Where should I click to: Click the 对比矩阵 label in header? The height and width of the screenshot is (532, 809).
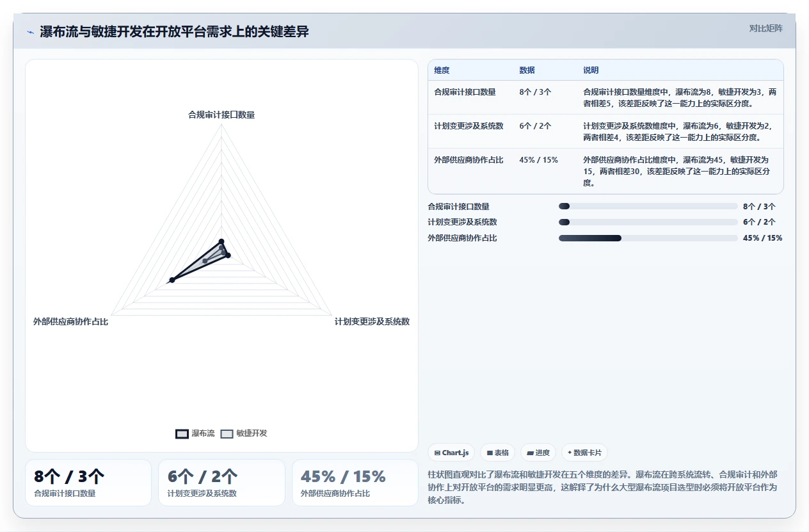pyautogui.click(x=765, y=28)
